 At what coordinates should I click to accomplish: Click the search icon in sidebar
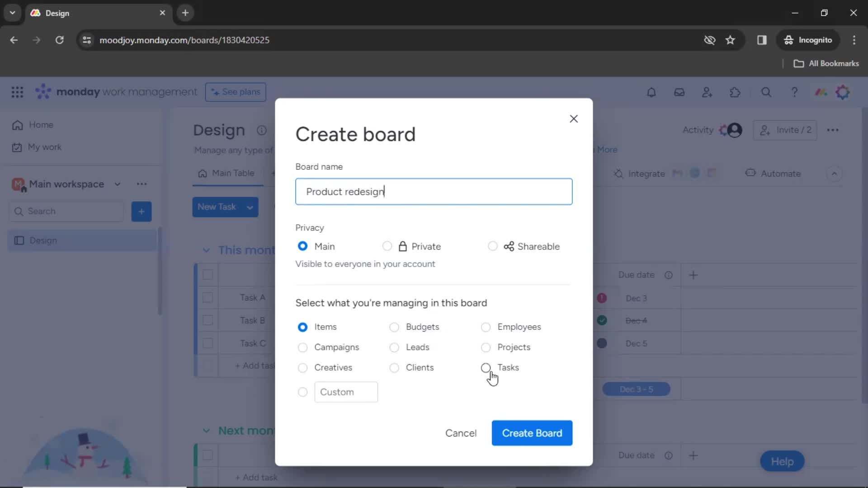point(19,211)
